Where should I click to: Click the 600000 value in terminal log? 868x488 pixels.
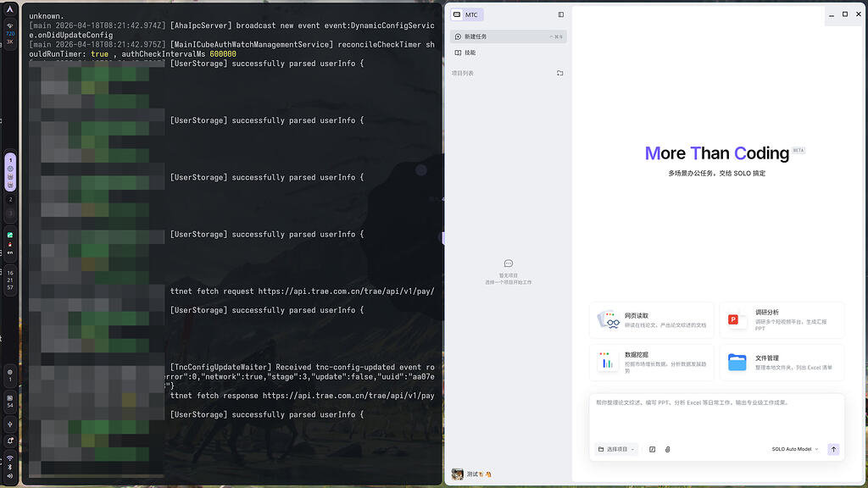tap(223, 54)
